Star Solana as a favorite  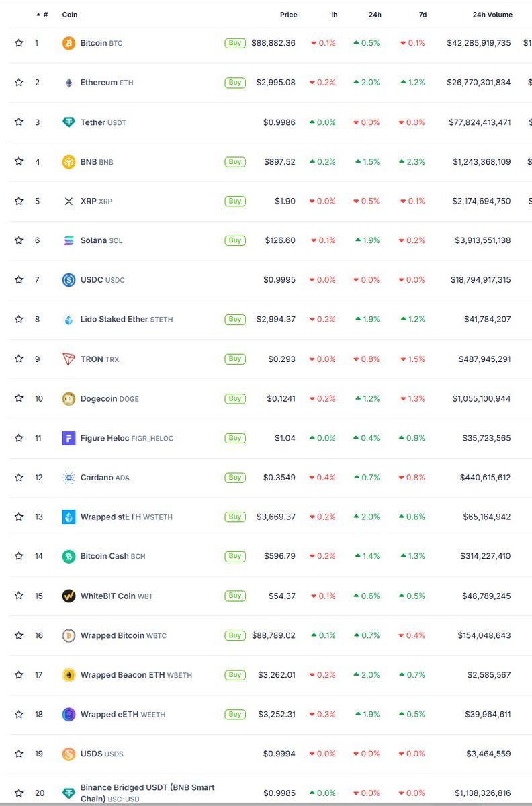19,240
